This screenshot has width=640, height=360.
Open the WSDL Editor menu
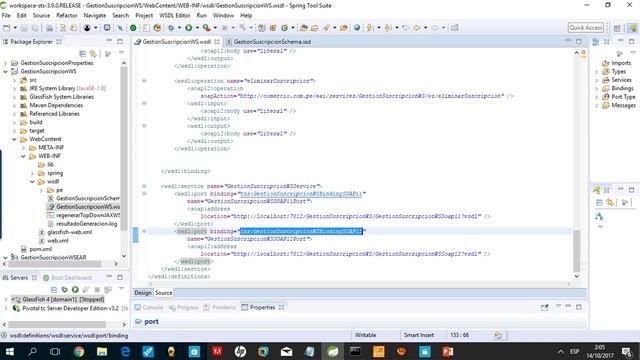[175, 15]
